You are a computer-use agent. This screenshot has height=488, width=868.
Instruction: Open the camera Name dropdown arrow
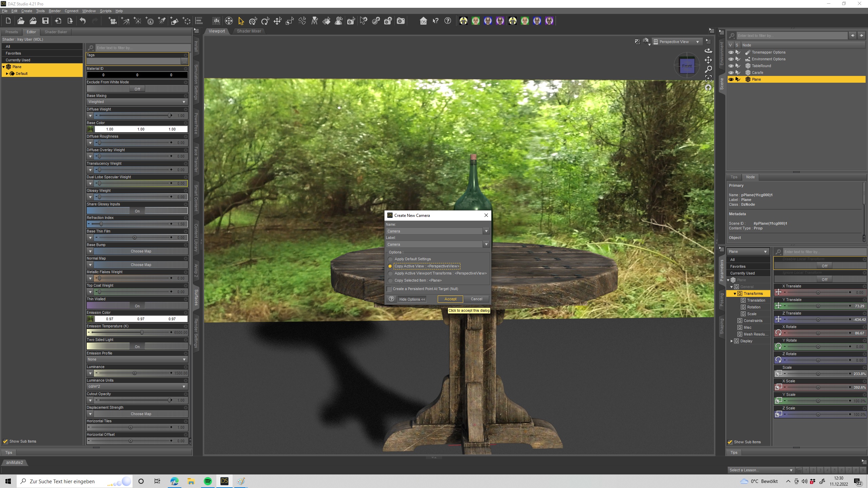point(486,231)
